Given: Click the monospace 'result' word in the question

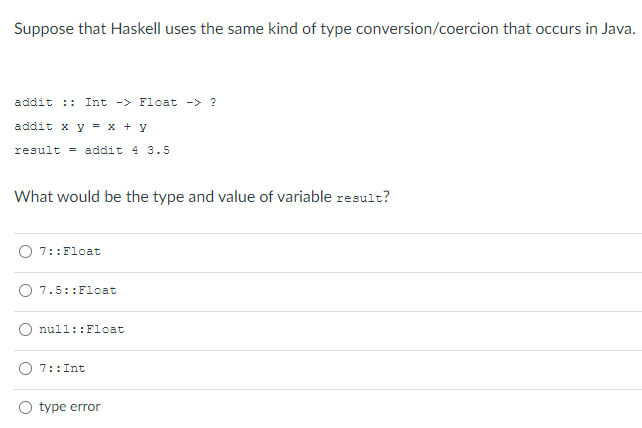Looking at the screenshot, I should pos(359,198).
